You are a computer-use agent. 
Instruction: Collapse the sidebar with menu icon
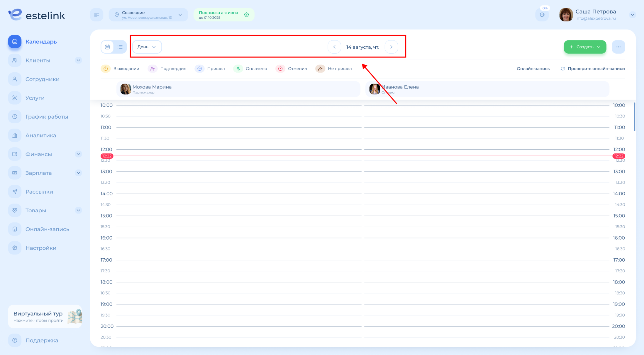[x=96, y=15]
